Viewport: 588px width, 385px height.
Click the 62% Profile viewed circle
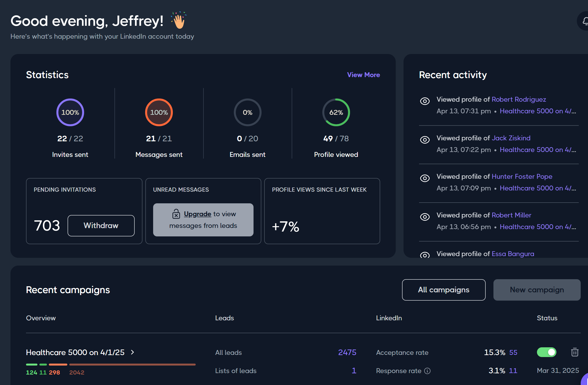[336, 113]
